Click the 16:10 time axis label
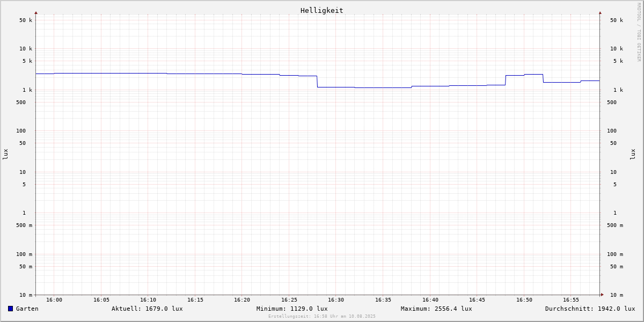This screenshot has height=322, width=644. (x=148, y=300)
